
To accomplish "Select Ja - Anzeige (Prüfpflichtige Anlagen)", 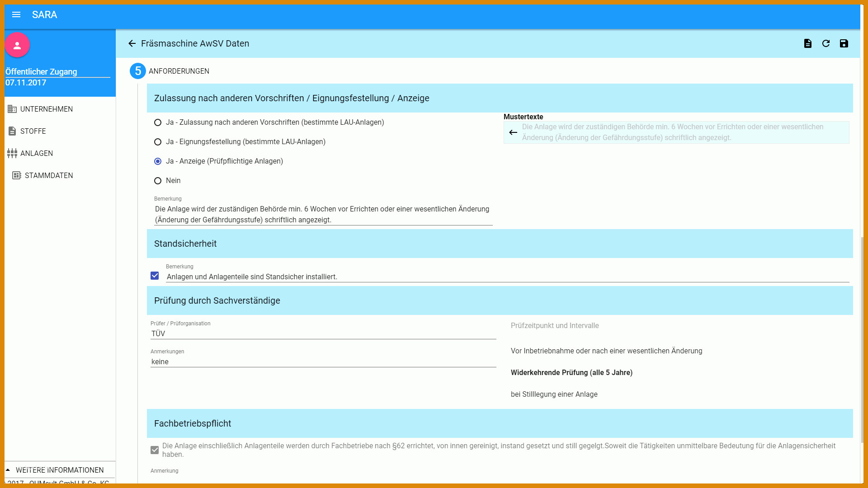I will (x=158, y=161).
